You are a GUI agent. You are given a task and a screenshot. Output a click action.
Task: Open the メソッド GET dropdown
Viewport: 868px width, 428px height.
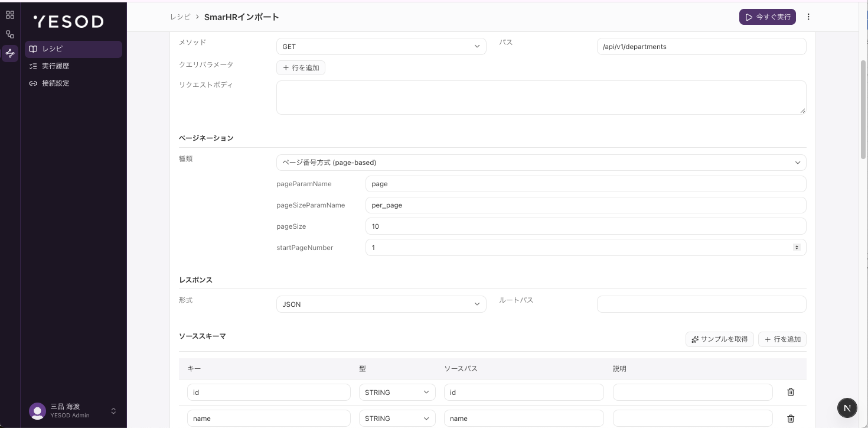[x=381, y=47]
